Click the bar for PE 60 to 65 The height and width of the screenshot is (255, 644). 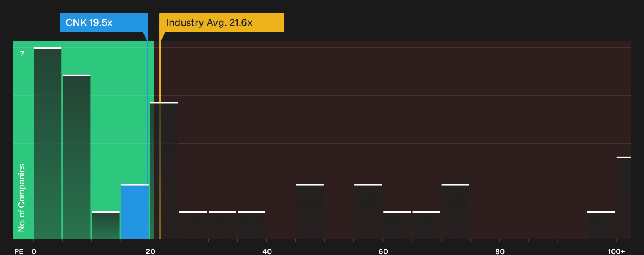click(x=397, y=225)
